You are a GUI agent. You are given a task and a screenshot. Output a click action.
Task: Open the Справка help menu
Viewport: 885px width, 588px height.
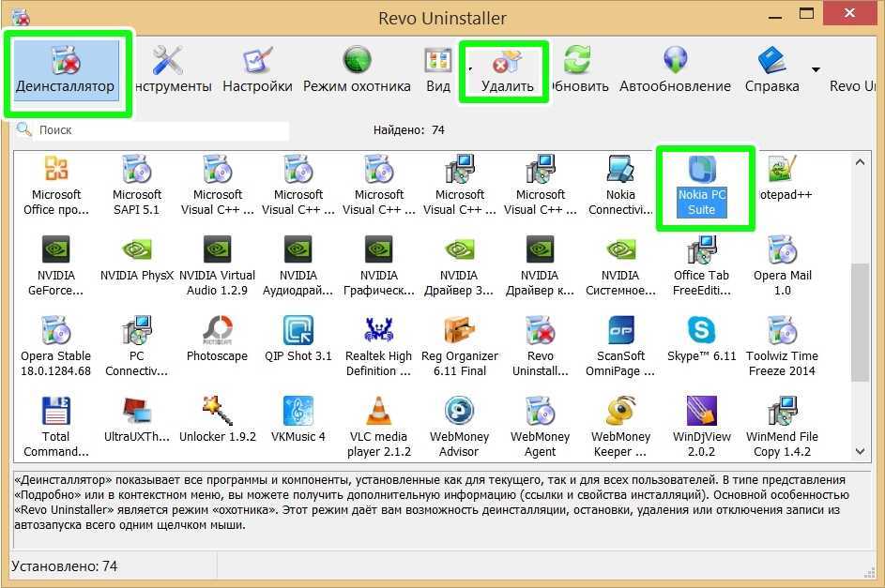point(771,70)
